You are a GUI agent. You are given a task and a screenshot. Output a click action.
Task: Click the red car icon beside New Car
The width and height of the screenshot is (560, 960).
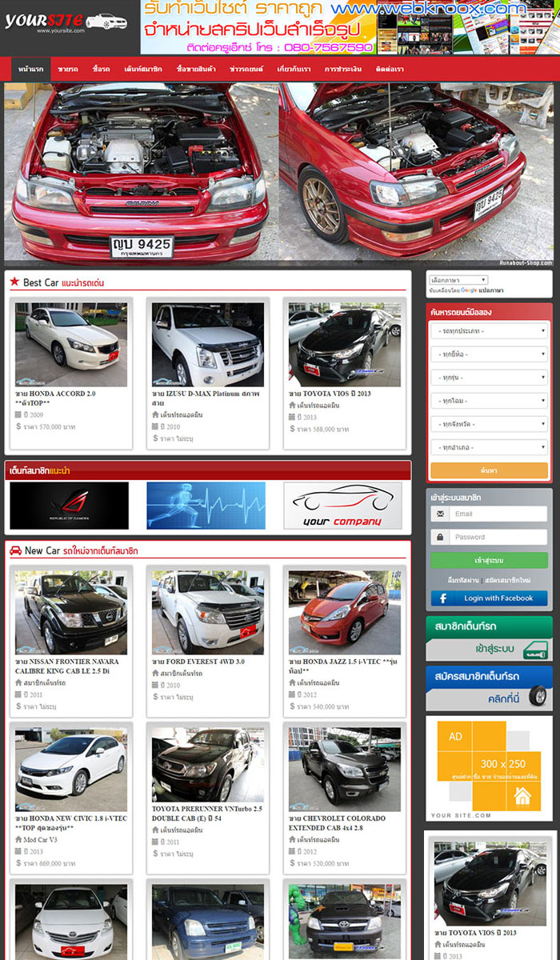pos(14,550)
